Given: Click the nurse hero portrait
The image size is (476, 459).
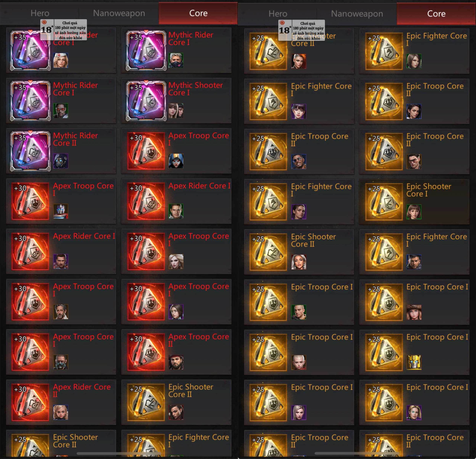Looking at the screenshot, I should pos(61,60).
